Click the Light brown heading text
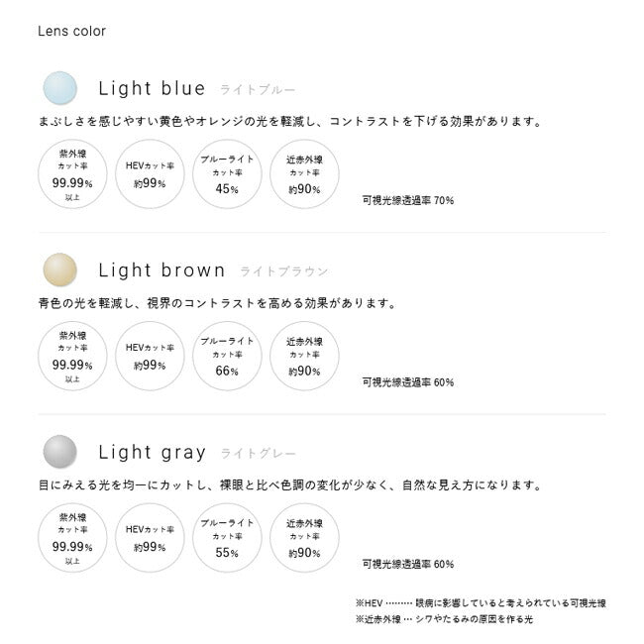 click(x=161, y=269)
